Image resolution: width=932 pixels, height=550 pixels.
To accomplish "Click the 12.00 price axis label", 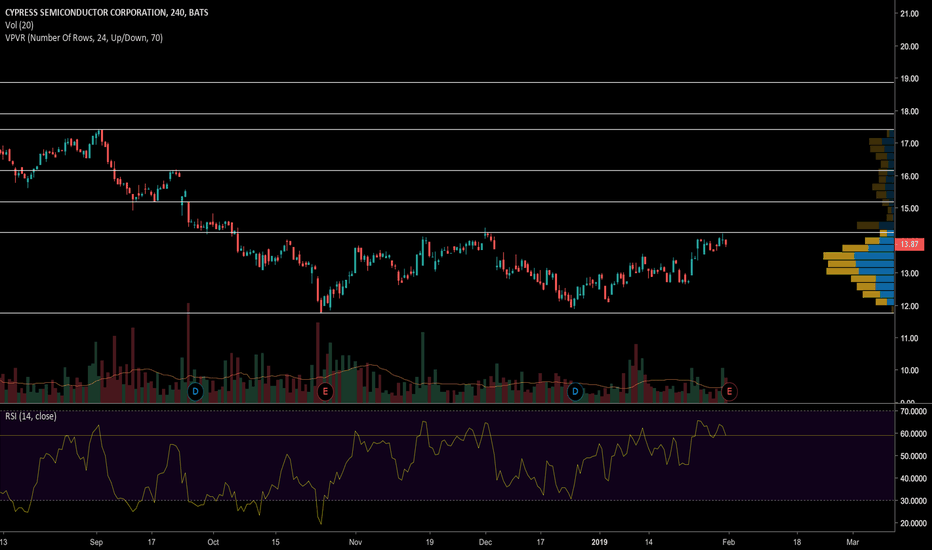I will point(909,306).
